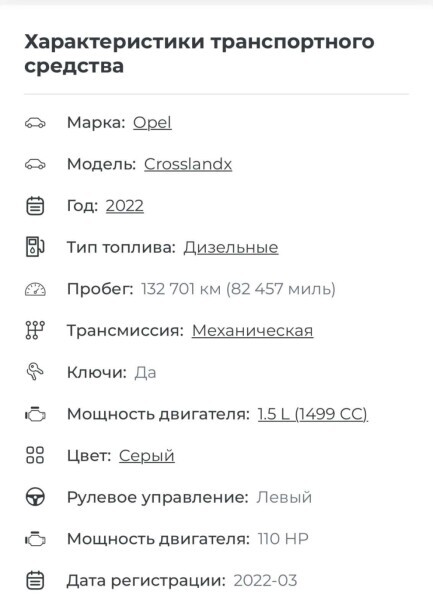
Task: Click the engine icon beside 1.5 L
Action: pyautogui.click(x=35, y=414)
